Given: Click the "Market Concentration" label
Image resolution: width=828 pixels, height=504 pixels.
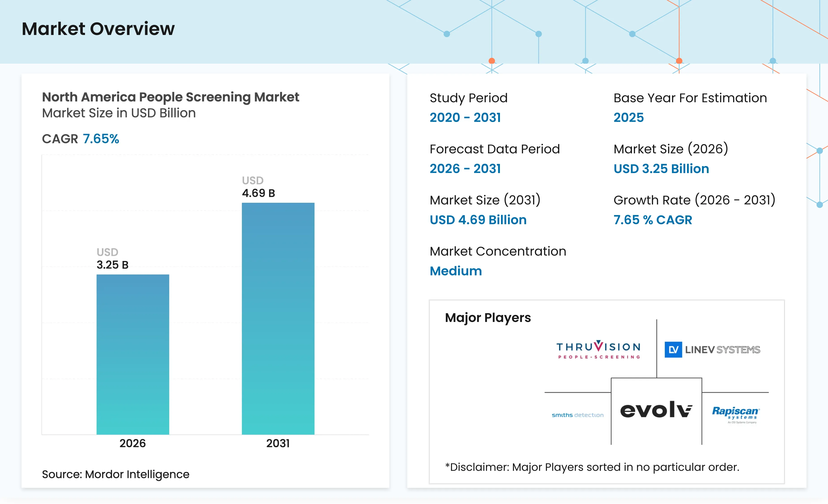Looking at the screenshot, I should coord(498,251).
